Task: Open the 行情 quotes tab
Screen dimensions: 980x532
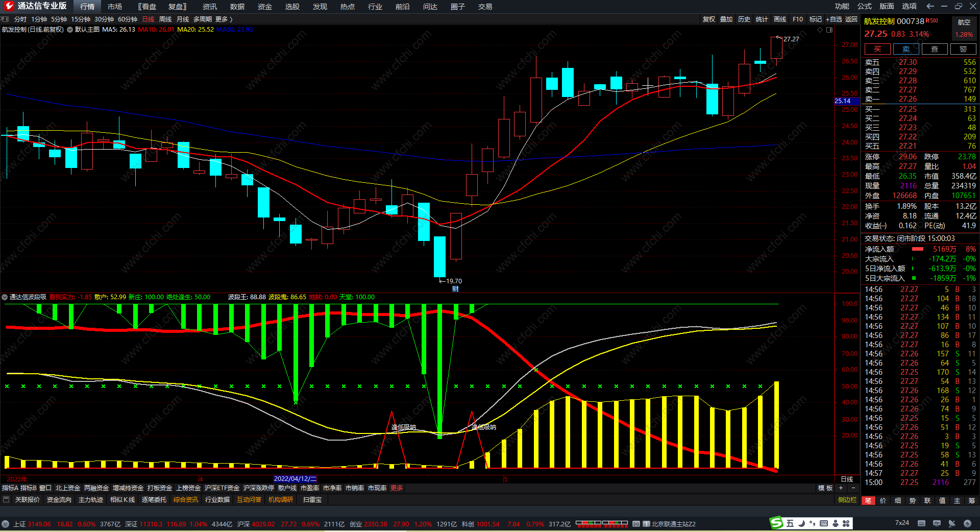Action: 87,7
